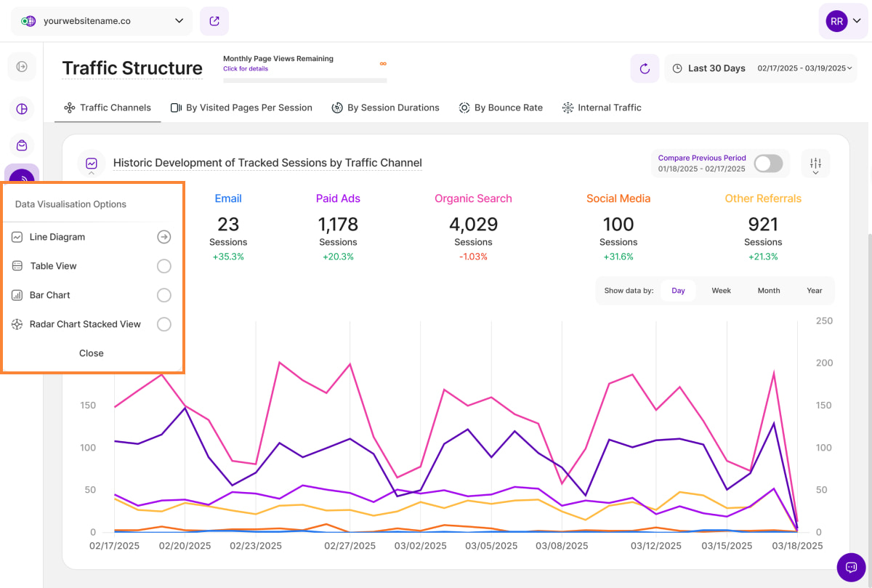The width and height of the screenshot is (872, 588).
Task: Open the shopping bag sidebar icon
Action: click(22, 145)
